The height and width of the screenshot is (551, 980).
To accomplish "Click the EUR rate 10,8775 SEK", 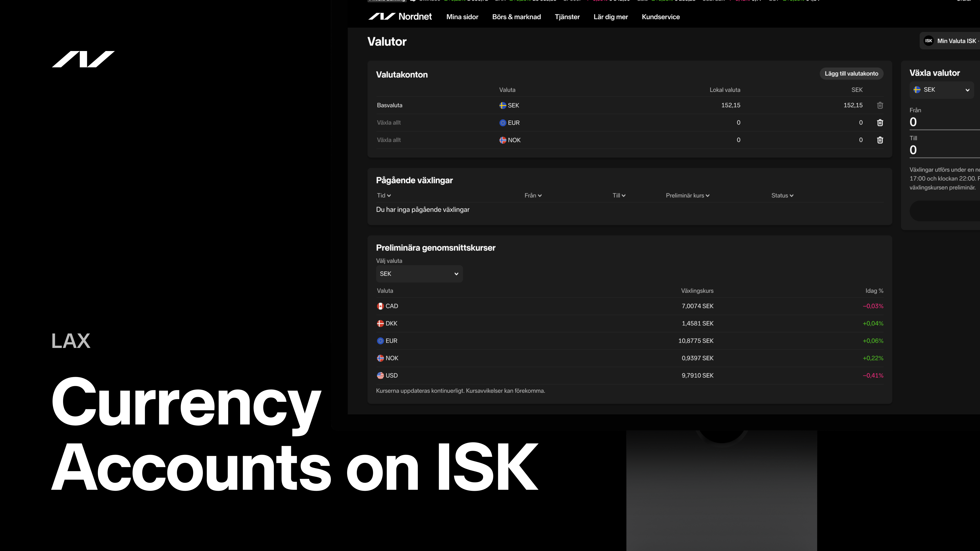I will click(x=696, y=341).
